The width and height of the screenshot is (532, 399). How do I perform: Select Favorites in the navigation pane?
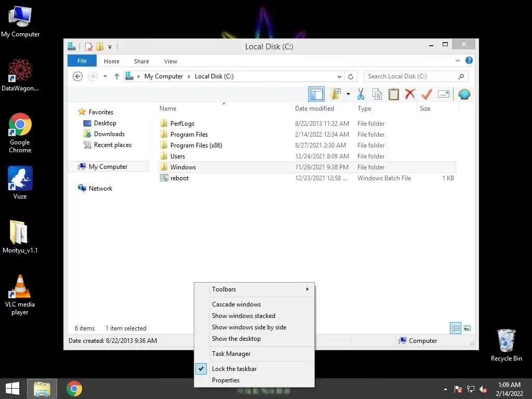pyautogui.click(x=101, y=112)
